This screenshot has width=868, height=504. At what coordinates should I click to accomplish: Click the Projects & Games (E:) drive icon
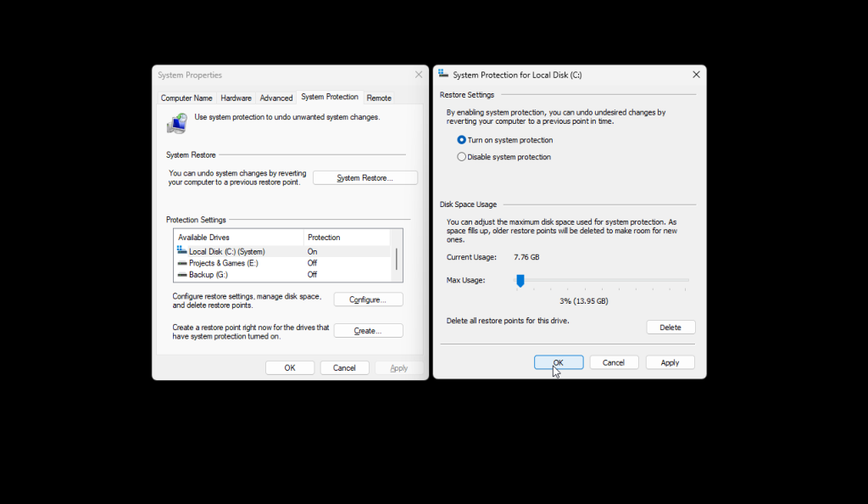pyautogui.click(x=182, y=263)
